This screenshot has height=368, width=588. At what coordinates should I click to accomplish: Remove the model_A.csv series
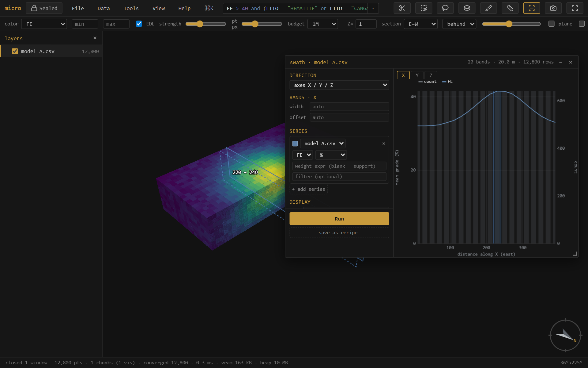(x=384, y=144)
